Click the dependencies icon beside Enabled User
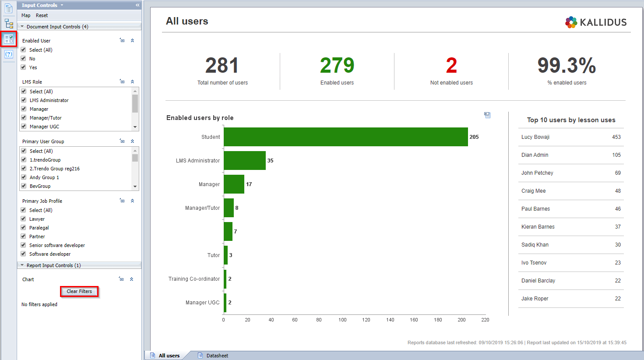The image size is (644, 360). (x=122, y=40)
